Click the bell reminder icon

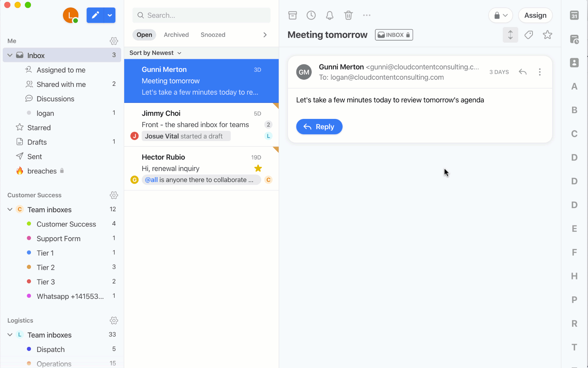tap(330, 15)
